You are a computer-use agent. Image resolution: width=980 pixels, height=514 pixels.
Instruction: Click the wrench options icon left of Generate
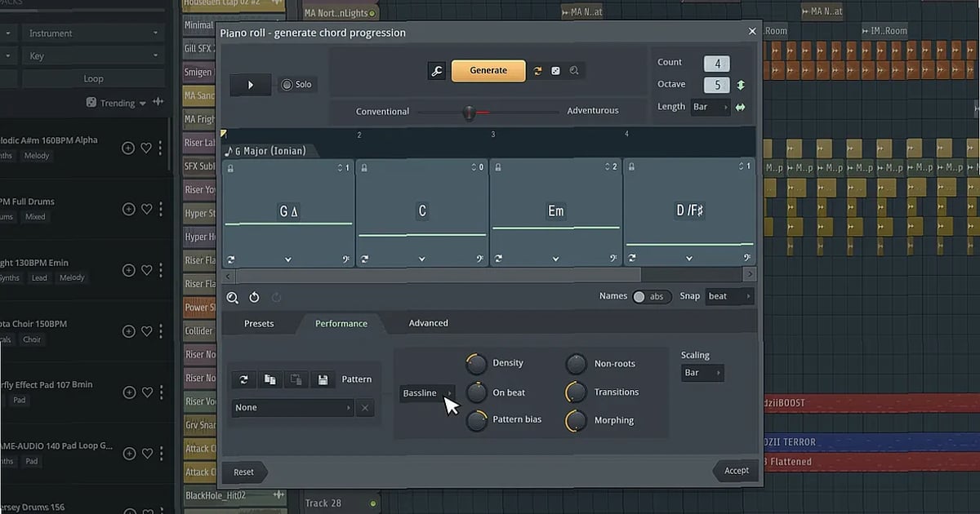coord(437,70)
